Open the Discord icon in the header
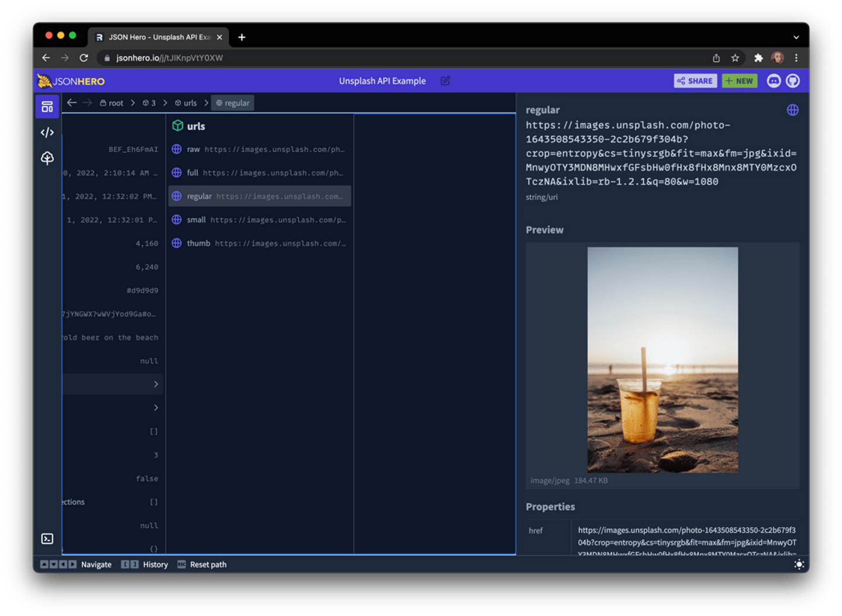 click(x=774, y=81)
